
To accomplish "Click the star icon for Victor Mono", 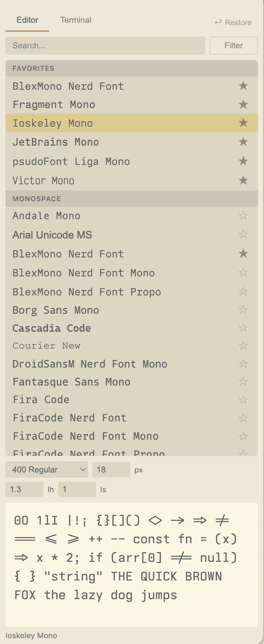I will click(x=243, y=180).
